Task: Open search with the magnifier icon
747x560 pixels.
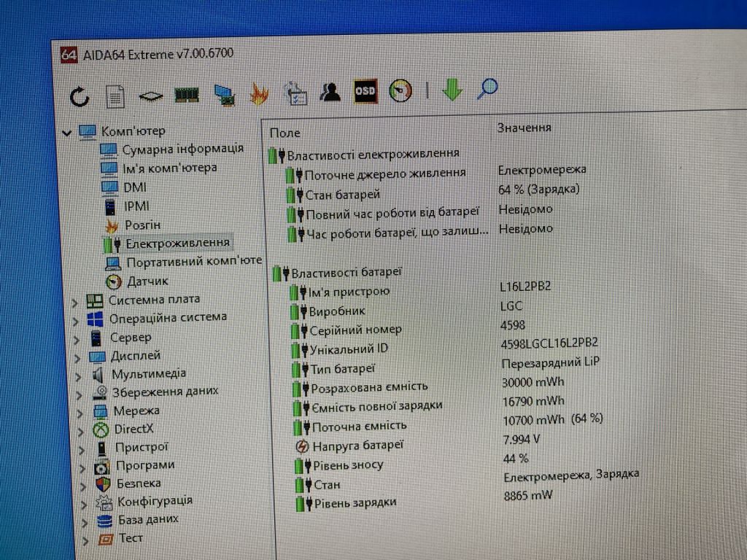Action: (x=487, y=88)
